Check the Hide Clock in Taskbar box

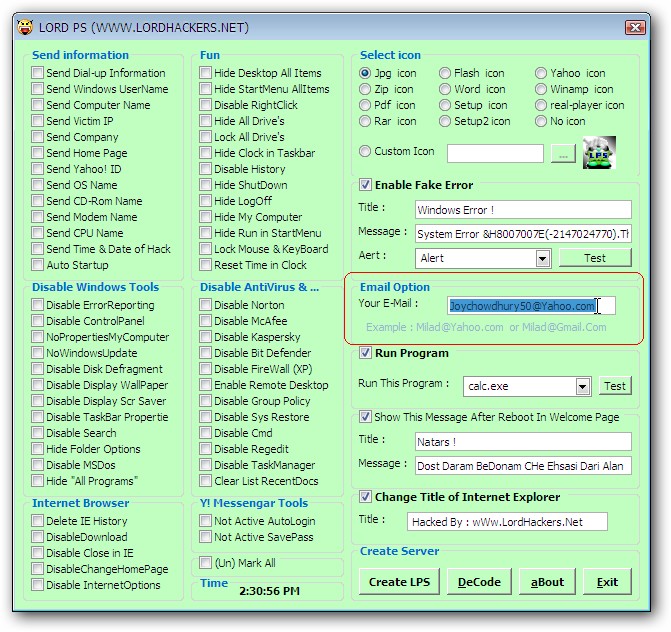point(205,153)
